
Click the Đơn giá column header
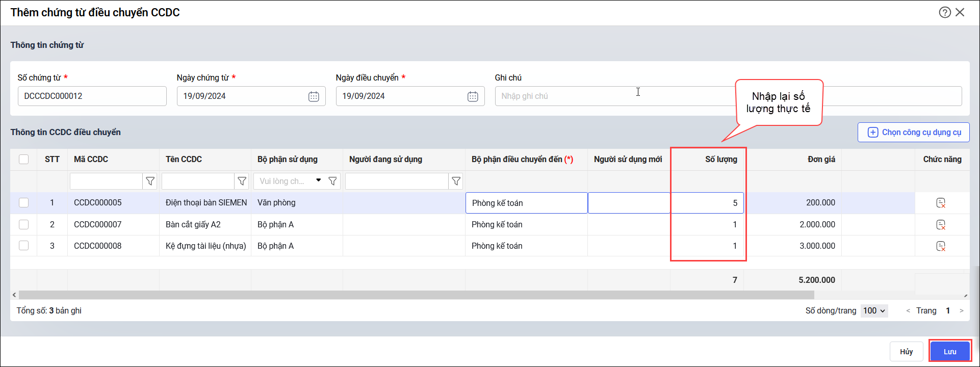tap(821, 159)
